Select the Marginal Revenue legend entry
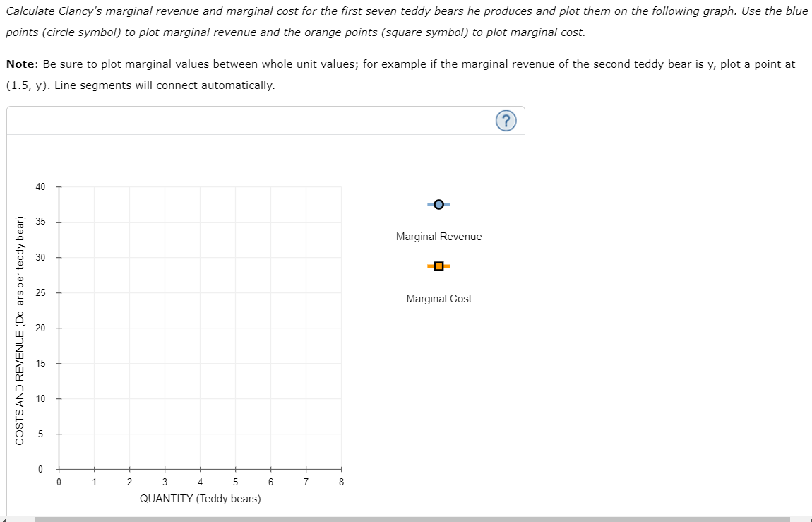This screenshot has height=522, width=812. coord(438,236)
